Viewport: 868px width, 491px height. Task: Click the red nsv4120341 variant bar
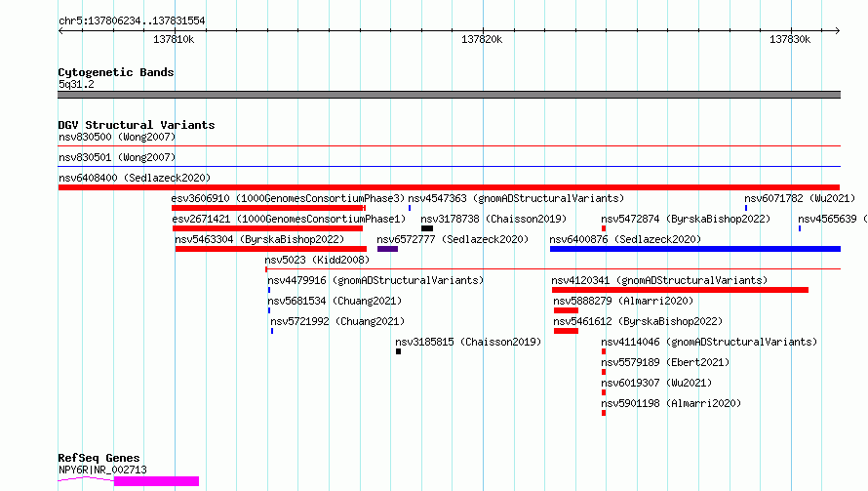pyautogui.click(x=681, y=290)
